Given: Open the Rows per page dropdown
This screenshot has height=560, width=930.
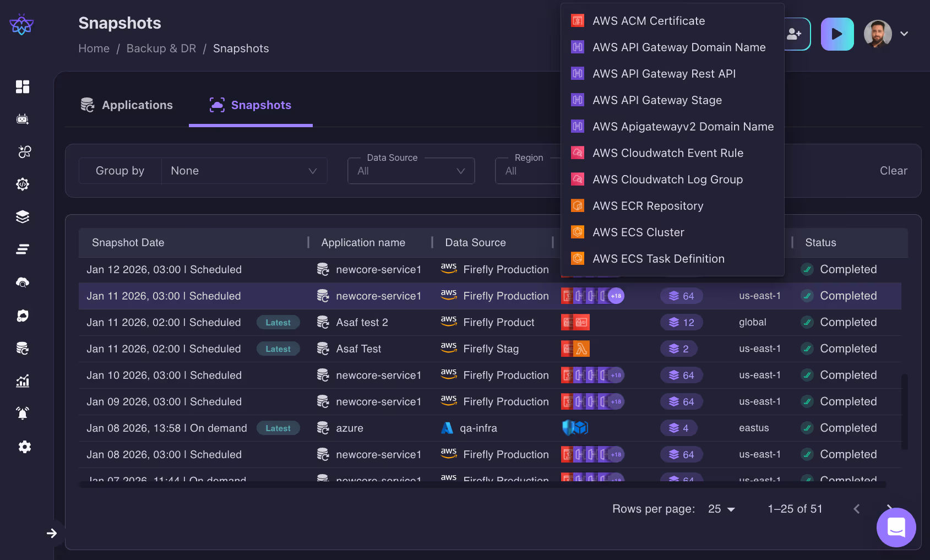Looking at the screenshot, I should (721, 509).
